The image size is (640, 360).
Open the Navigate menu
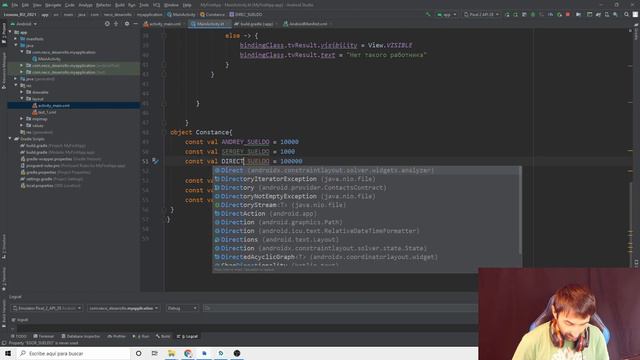(x=53, y=5)
